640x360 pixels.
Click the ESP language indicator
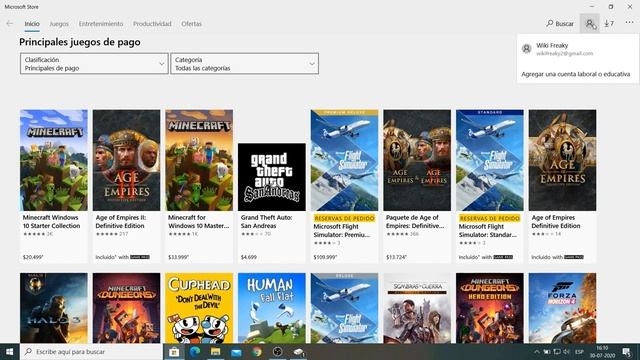coord(579,352)
